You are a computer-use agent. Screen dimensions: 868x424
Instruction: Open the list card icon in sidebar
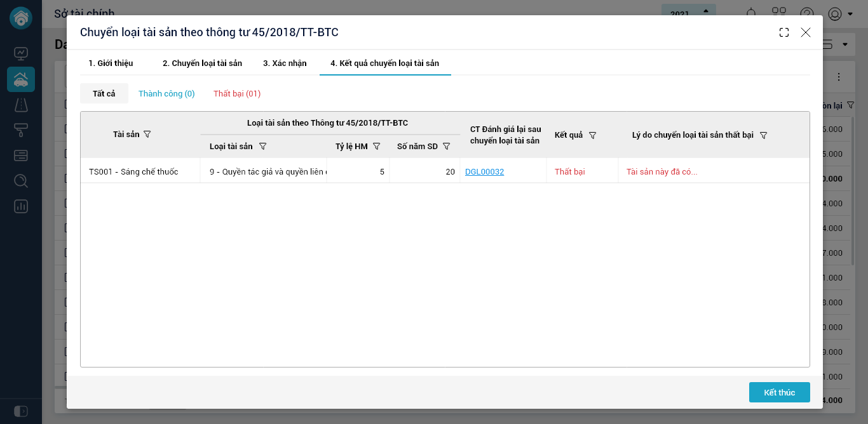(x=21, y=156)
